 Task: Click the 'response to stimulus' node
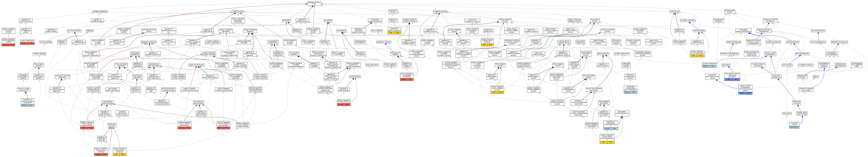(393, 11)
